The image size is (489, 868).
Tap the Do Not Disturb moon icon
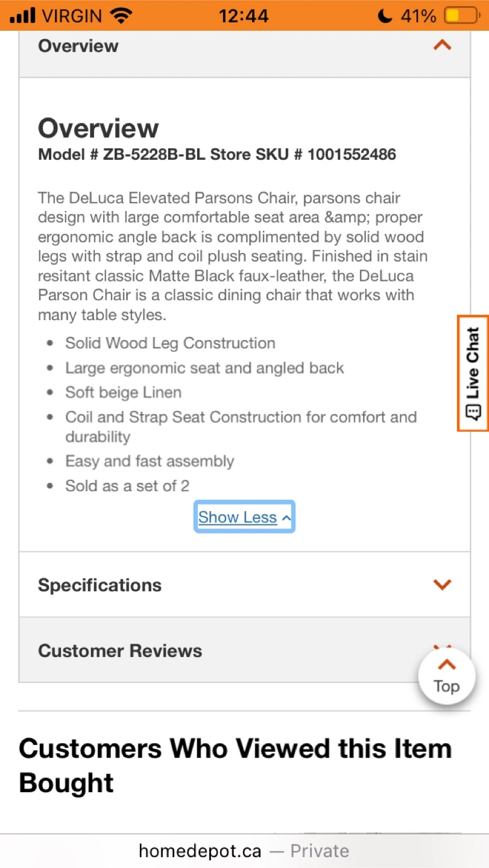pyautogui.click(x=384, y=16)
